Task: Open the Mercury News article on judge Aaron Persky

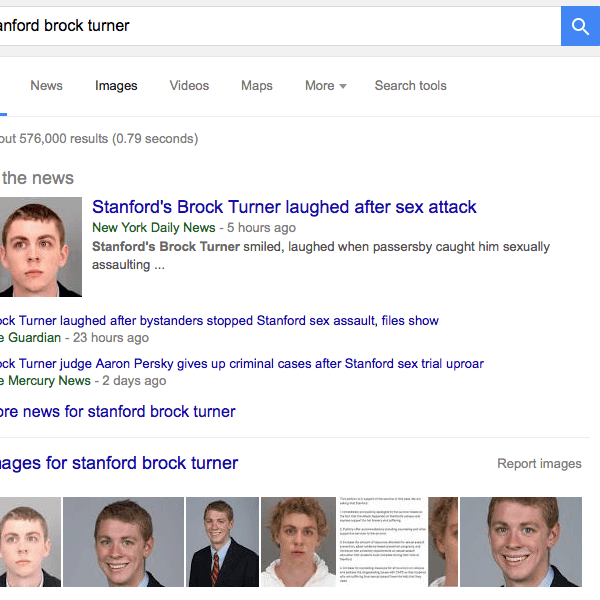Action: [241, 363]
